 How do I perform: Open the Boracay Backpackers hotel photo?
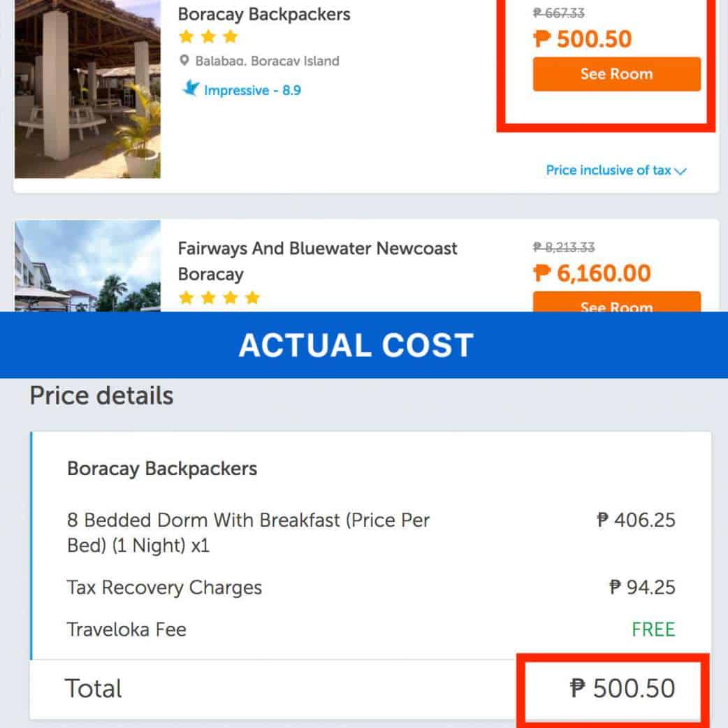87,89
